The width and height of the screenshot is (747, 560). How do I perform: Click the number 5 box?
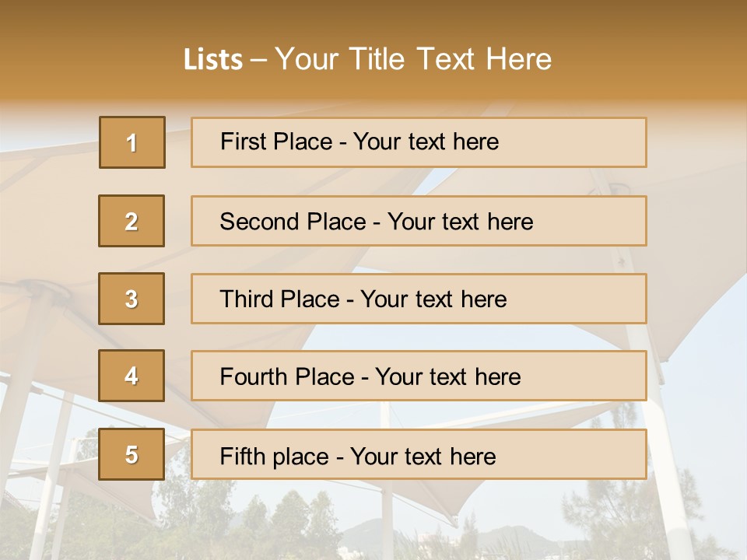pos(132,454)
